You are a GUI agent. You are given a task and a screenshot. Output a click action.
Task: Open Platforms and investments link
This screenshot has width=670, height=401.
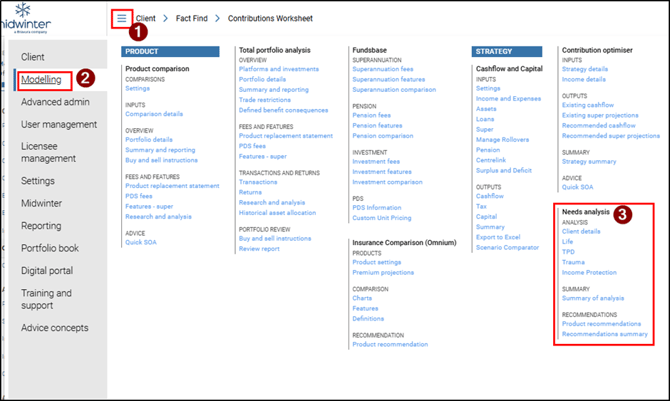279,69
